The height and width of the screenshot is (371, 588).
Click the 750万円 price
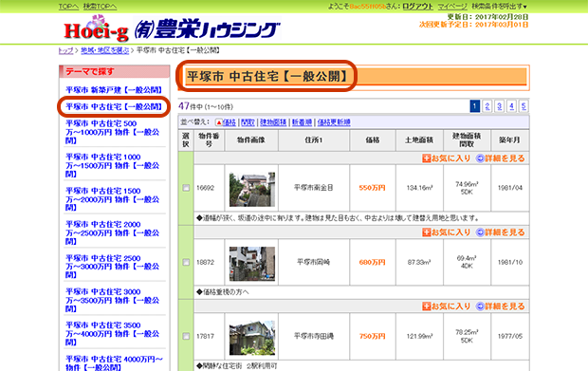coord(372,336)
